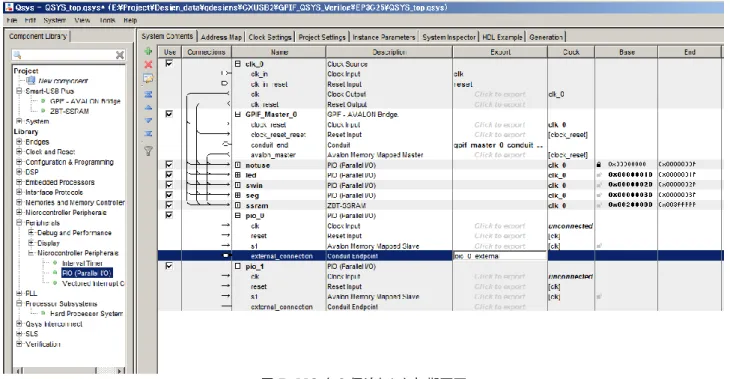Switch to the Address Map tab
Image resolution: width=730 pixels, height=379 pixels.
pos(221,37)
